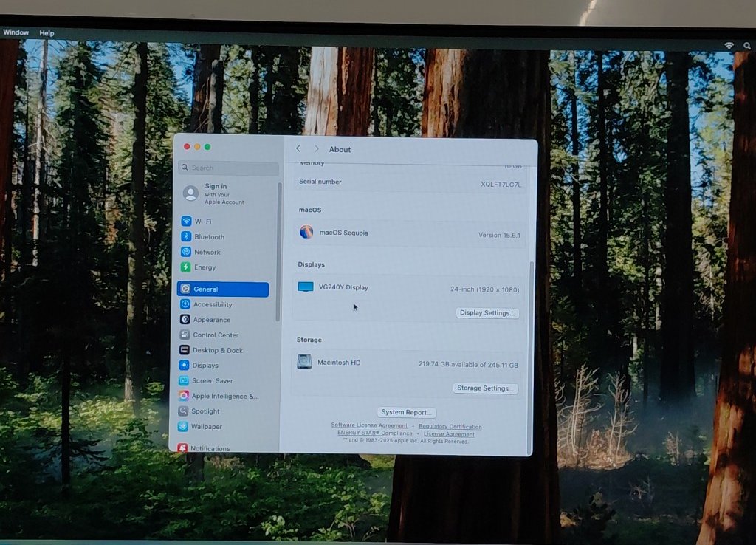
Task: Open the License Agreement link
Action: tap(449, 434)
